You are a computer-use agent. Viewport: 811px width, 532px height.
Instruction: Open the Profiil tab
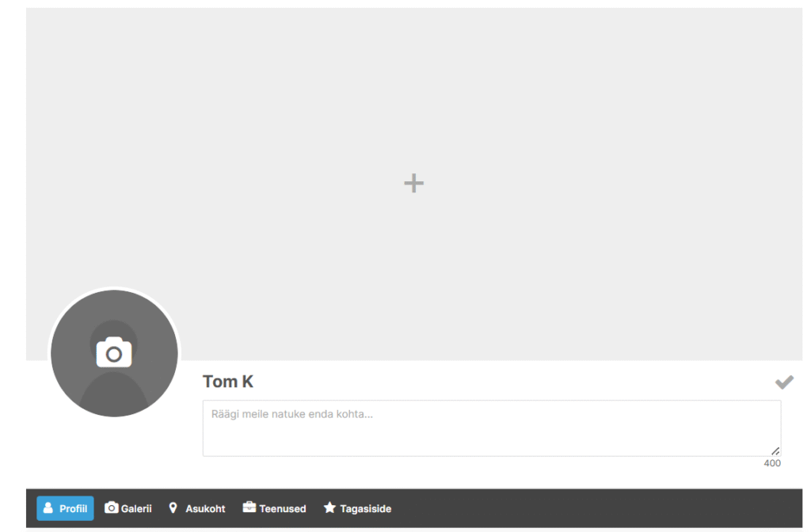point(65,508)
